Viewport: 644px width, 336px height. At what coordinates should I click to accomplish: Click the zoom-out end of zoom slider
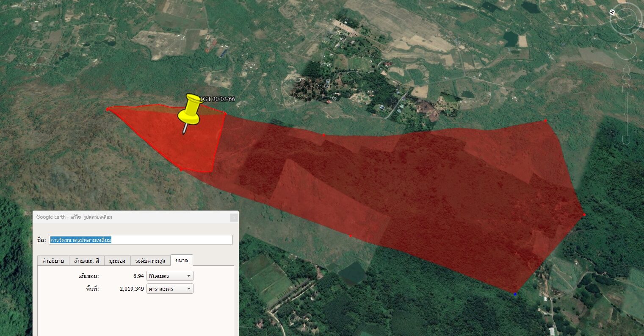pos(627,139)
